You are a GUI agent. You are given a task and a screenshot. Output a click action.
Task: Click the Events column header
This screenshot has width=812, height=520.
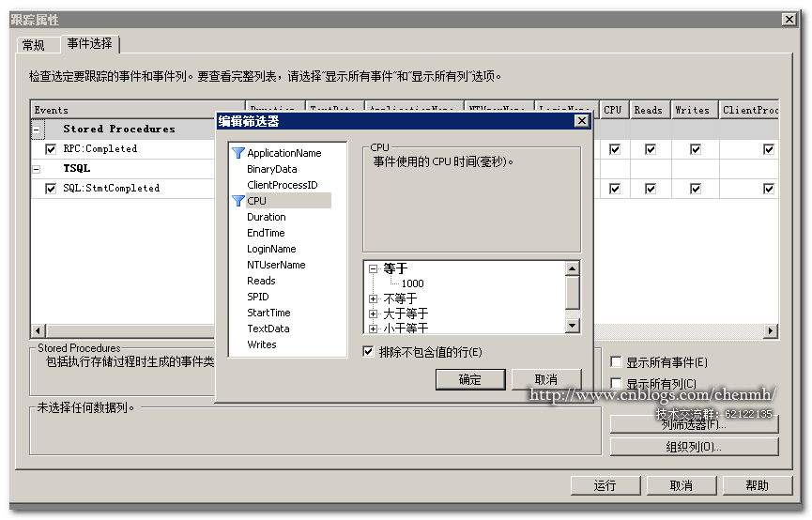[137, 110]
